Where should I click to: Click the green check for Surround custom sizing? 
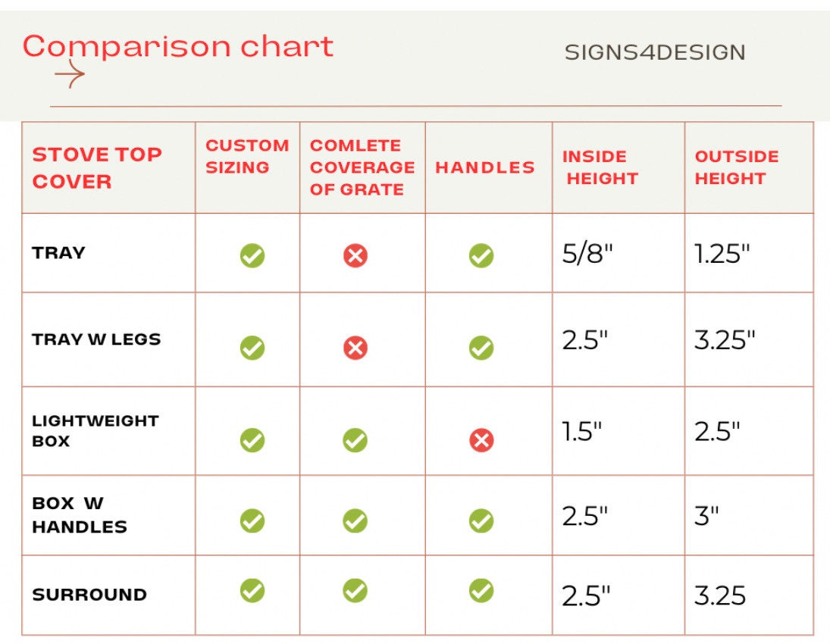pyautogui.click(x=252, y=590)
